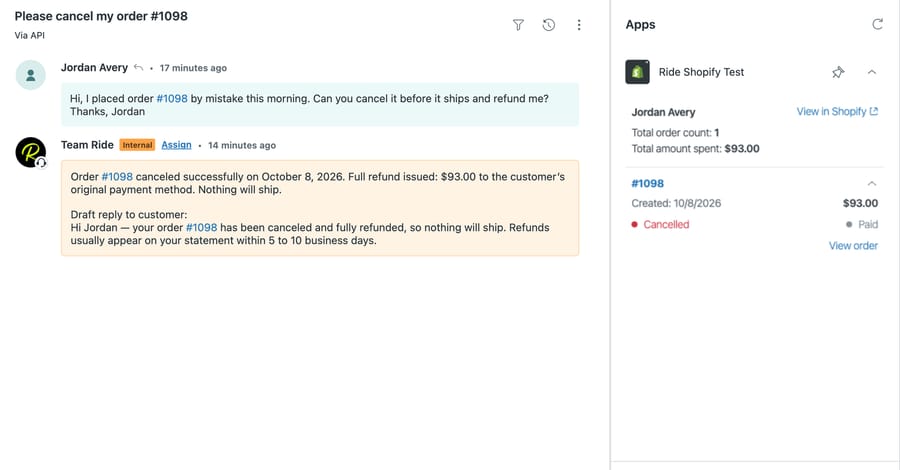
Task: Click Jordan Avery name in Shopify panel
Action: [x=664, y=112]
